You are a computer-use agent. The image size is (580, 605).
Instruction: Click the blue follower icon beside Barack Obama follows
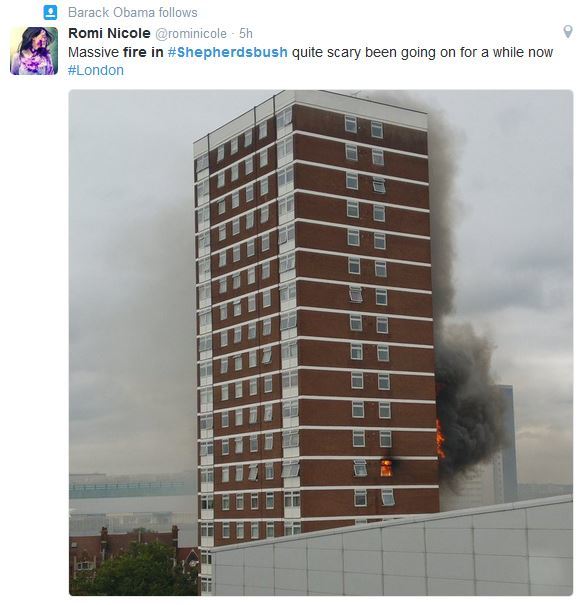pyautogui.click(x=50, y=13)
